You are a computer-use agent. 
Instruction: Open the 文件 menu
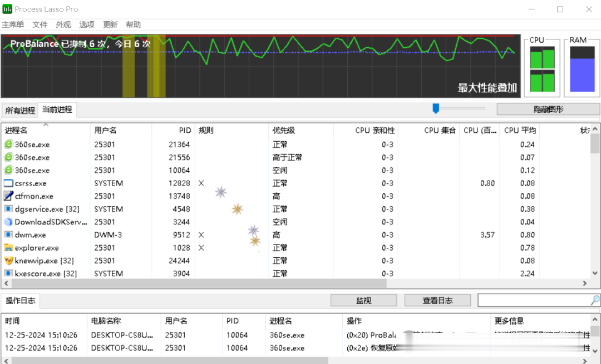[x=40, y=24]
